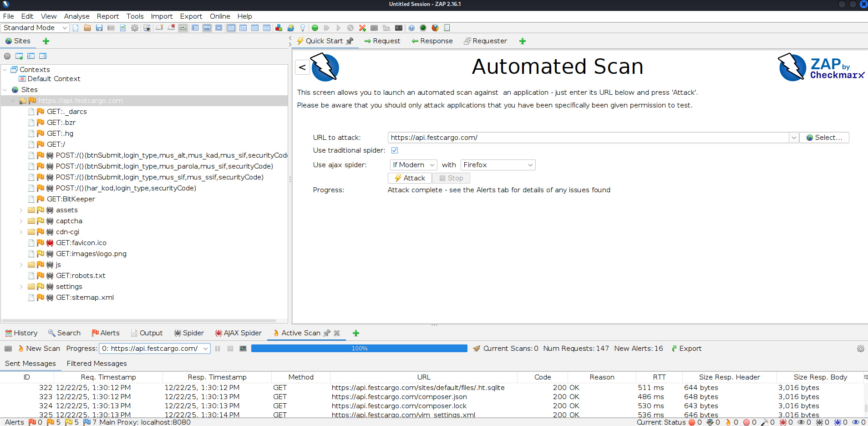Screen dimensions: 868x426
Task: Add a tab with plus beside Sites
Action: [46, 41]
